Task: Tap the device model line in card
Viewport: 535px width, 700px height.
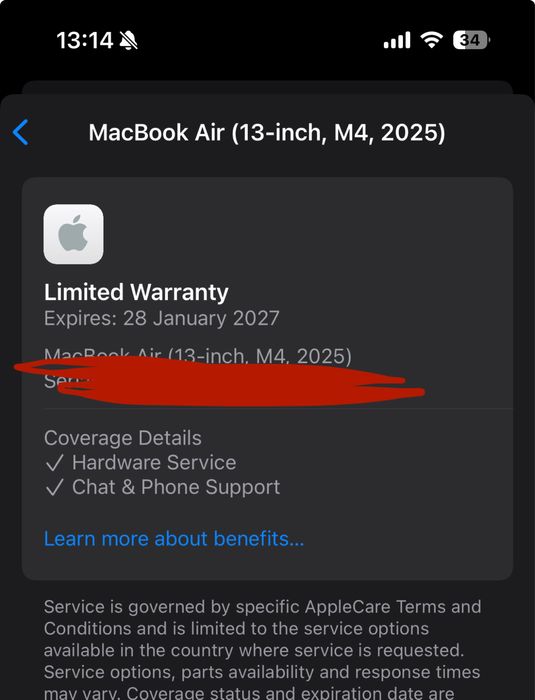Action: pos(198,356)
